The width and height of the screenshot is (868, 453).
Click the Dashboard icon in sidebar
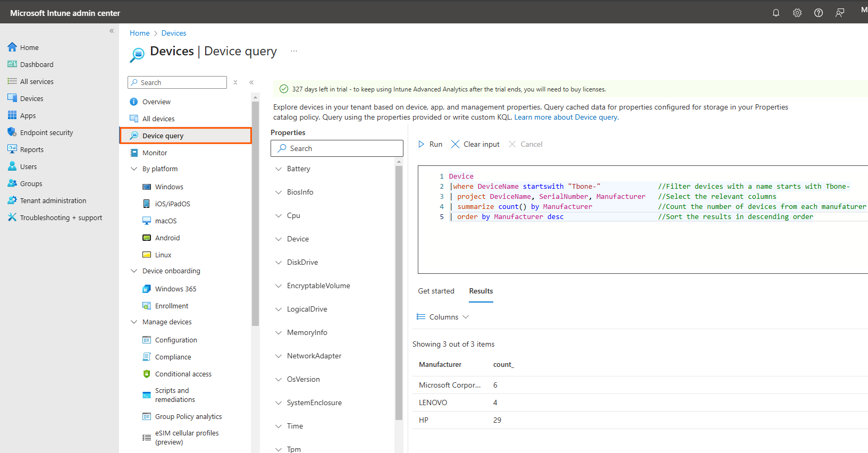(x=12, y=64)
